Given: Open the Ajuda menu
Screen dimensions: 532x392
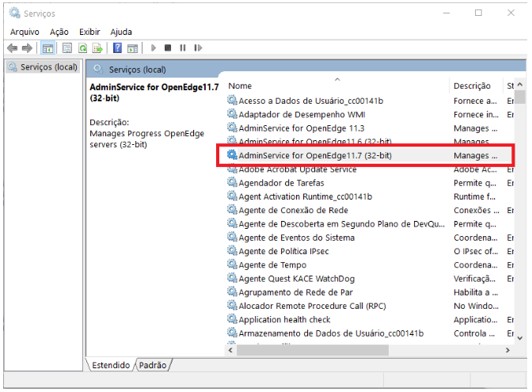Looking at the screenshot, I should 121,32.
